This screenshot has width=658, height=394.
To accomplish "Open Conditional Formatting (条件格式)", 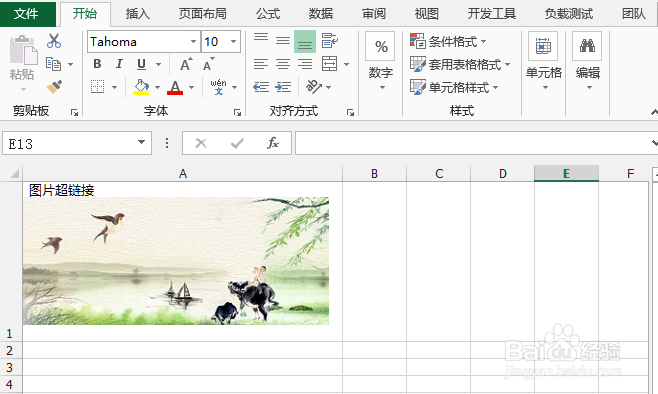I will (448, 41).
